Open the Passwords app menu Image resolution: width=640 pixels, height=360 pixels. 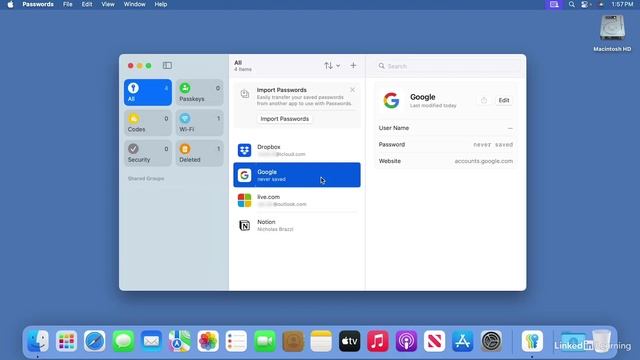tap(38, 4)
